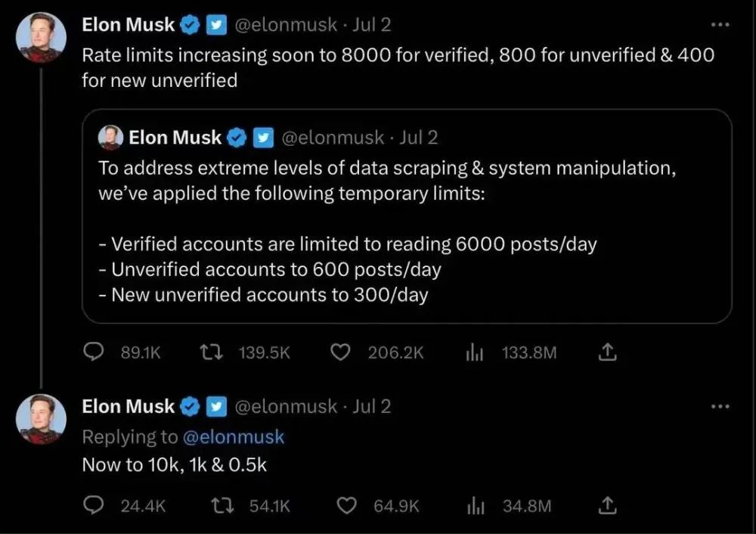The image size is (756, 534).
Task: Open the 'Replying to @elonmusk' link
Action: tap(235, 436)
